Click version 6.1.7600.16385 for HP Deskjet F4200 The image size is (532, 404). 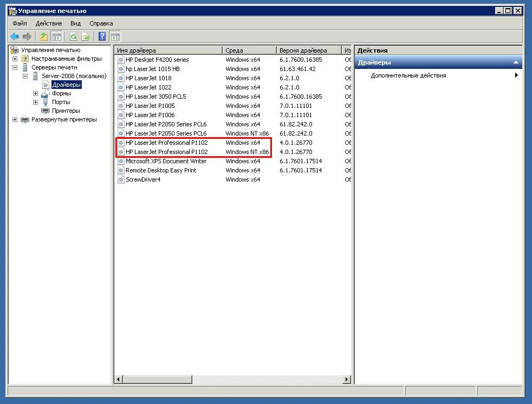pos(301,60)
